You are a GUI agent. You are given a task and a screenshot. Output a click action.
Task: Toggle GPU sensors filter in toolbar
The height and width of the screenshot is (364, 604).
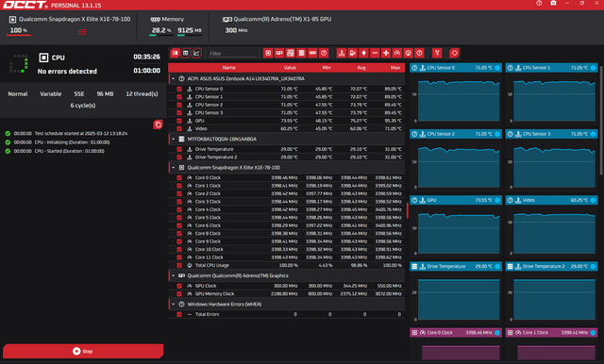[279, 53]
